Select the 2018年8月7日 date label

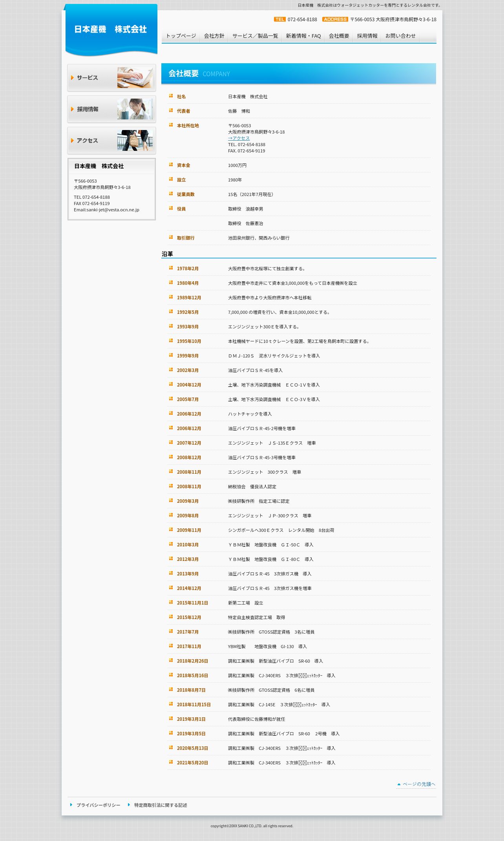[191, 690]
